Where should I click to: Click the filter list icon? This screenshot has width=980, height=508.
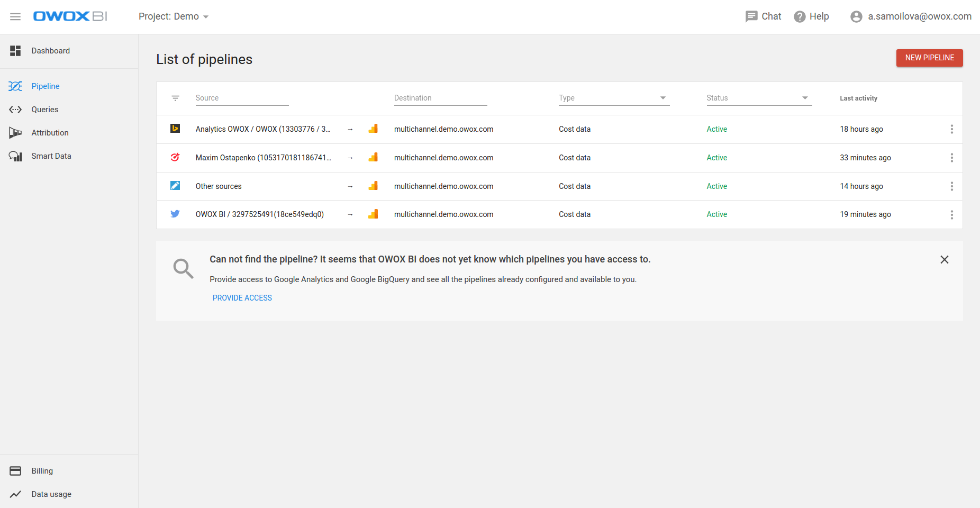(176, 98)
